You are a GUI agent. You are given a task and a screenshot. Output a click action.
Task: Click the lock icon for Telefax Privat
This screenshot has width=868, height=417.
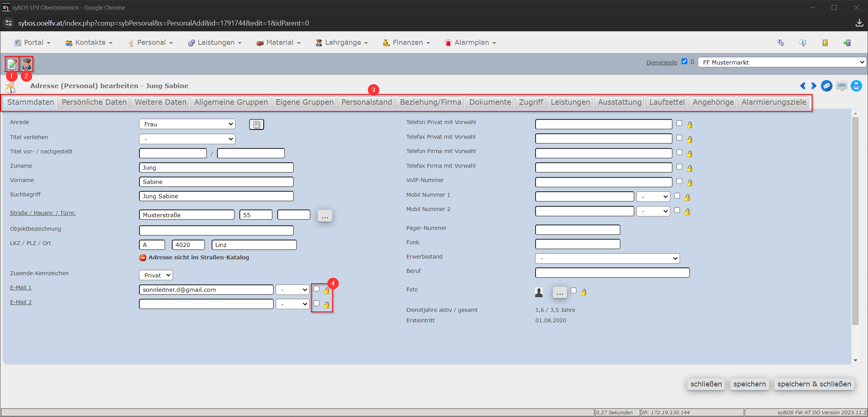point(690,140)
